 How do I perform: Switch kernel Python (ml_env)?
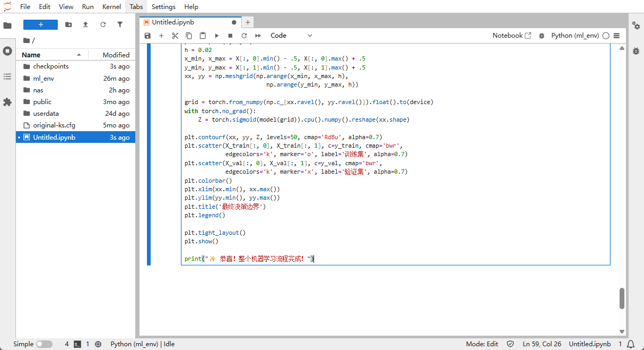(575, 36)
